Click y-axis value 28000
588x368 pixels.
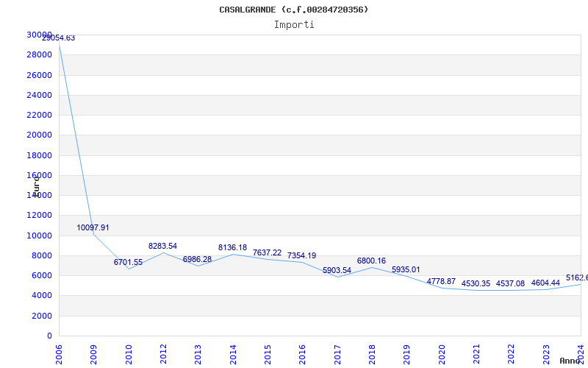click(x=40, y=54)
